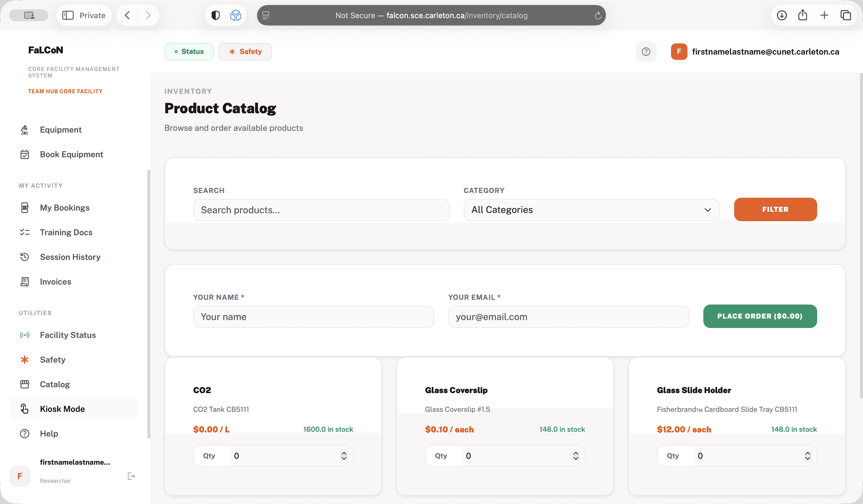The image size is (863, 504).
Task: Click the Place Order ($0.00) button
Action: point(760,316)
